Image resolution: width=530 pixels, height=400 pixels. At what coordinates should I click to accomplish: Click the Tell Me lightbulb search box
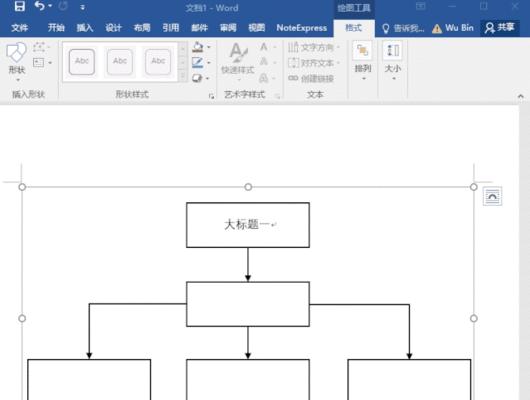pyautogui.click(x=403, y=28)
